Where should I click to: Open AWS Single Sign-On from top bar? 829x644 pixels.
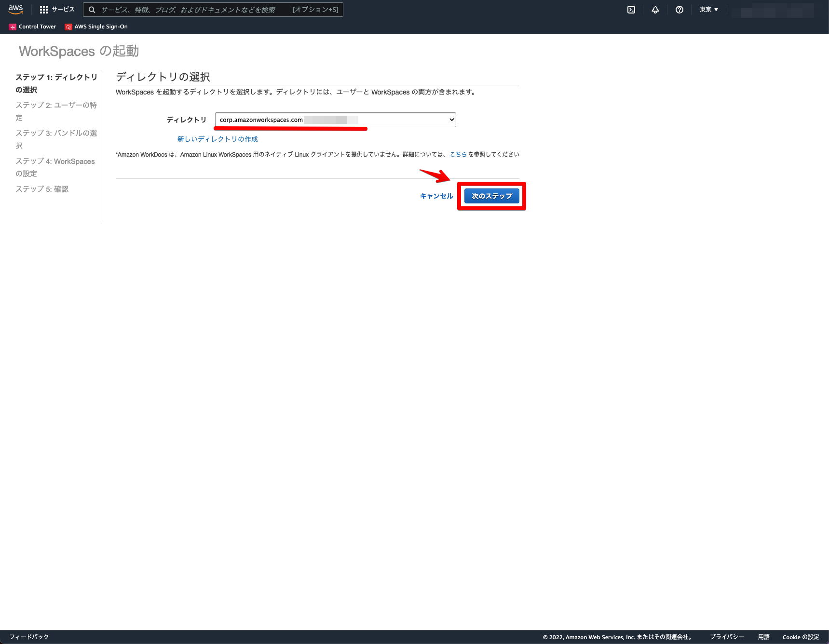pos(100,27)
